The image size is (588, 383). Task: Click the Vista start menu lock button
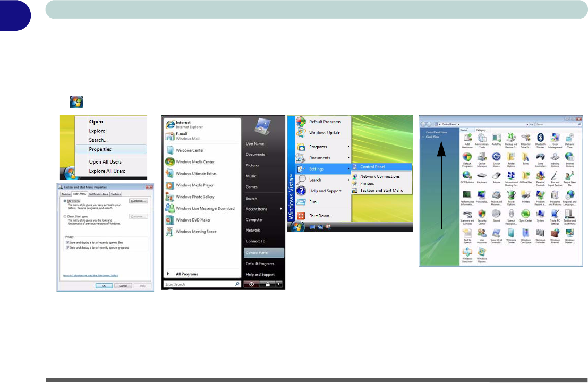point(267,284)
